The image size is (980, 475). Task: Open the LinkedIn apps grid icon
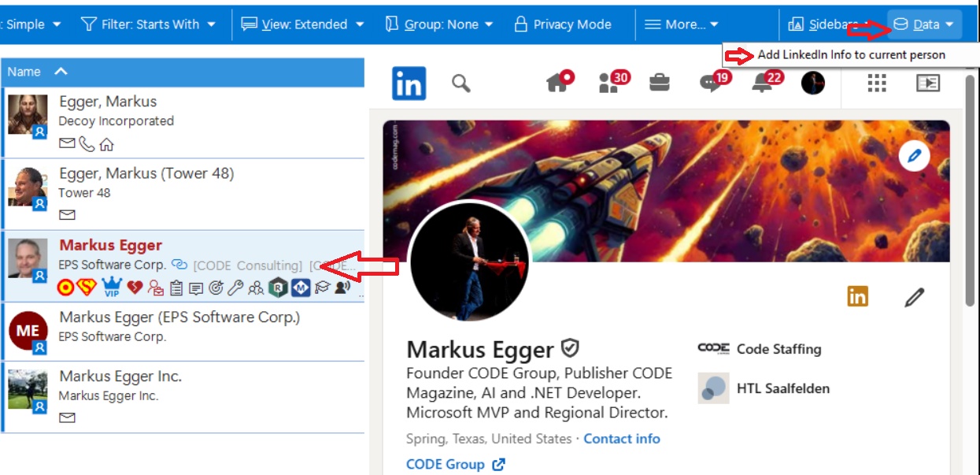pyautogui.click(x=877, y=83)
